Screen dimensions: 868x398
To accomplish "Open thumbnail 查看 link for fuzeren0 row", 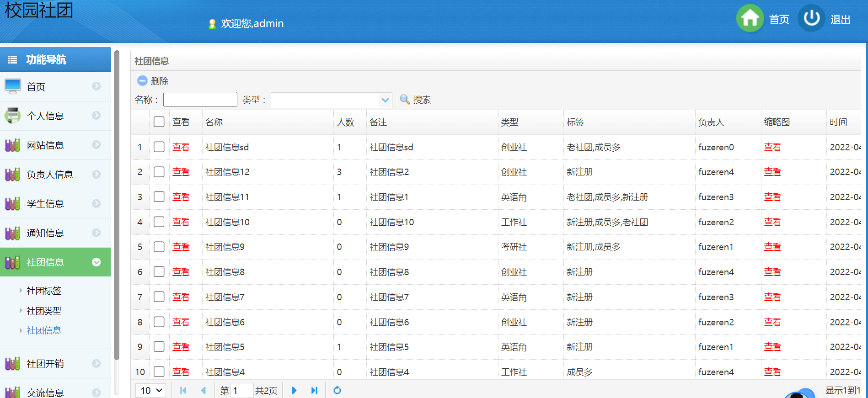I will click(x=772, y=147).
